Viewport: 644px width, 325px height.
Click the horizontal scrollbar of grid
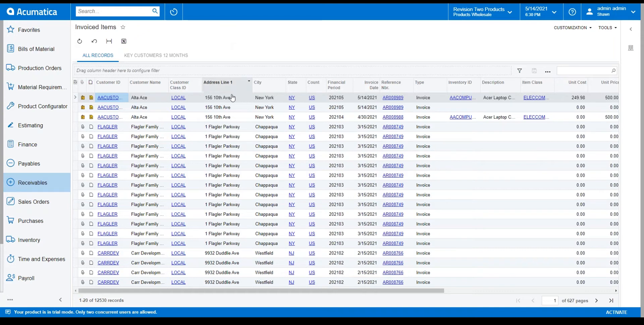(261, 290)
